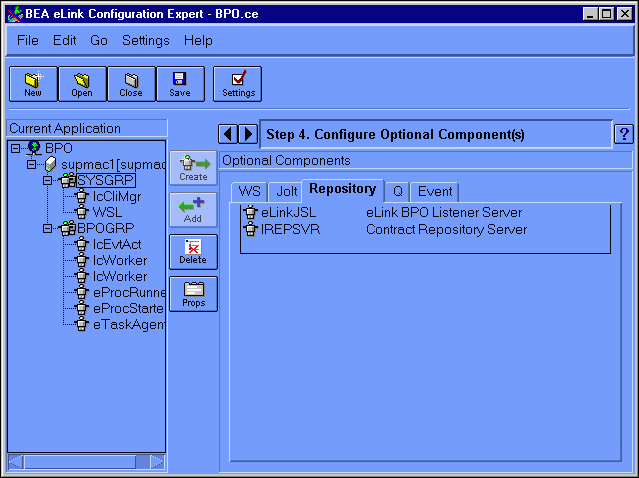Screen dimensions: 639x478
Task: Click the Create component button
Action: pyautogui.click(x=193, y=168)
